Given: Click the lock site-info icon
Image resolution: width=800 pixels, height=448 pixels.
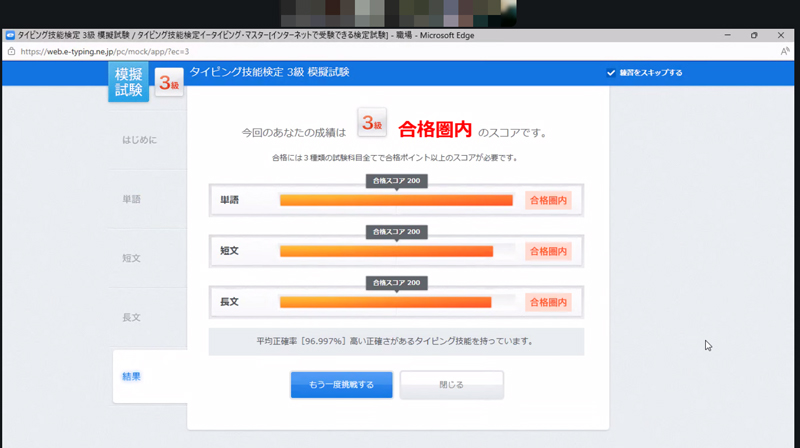Looking at the screenshot, I should [x=11, y=52].
